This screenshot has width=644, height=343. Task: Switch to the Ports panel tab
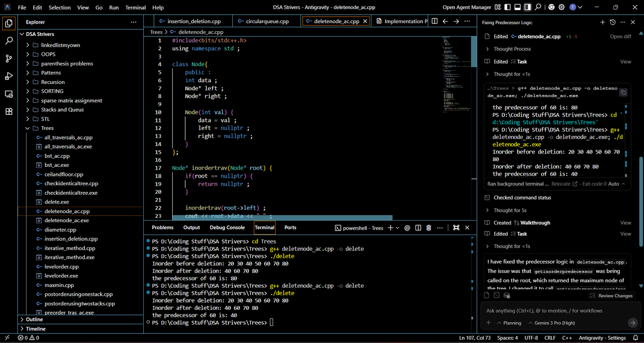coord(290,228)
